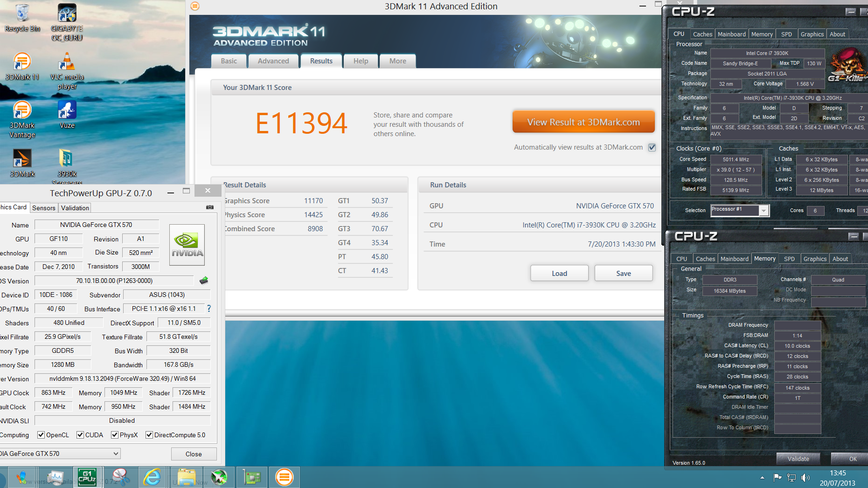Switch to Validation tab in GPU-Z
The image size is (868, 488).
click(x=75, y=208)
